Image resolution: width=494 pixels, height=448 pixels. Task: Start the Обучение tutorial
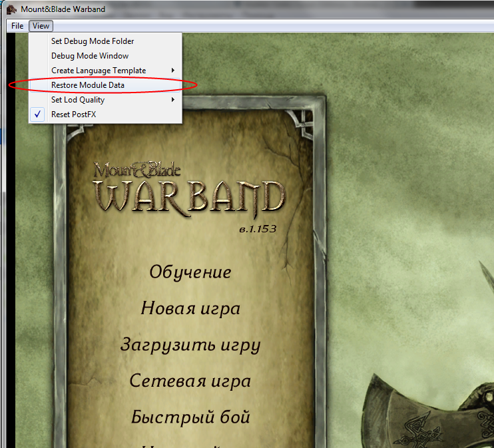click(190, 272)
